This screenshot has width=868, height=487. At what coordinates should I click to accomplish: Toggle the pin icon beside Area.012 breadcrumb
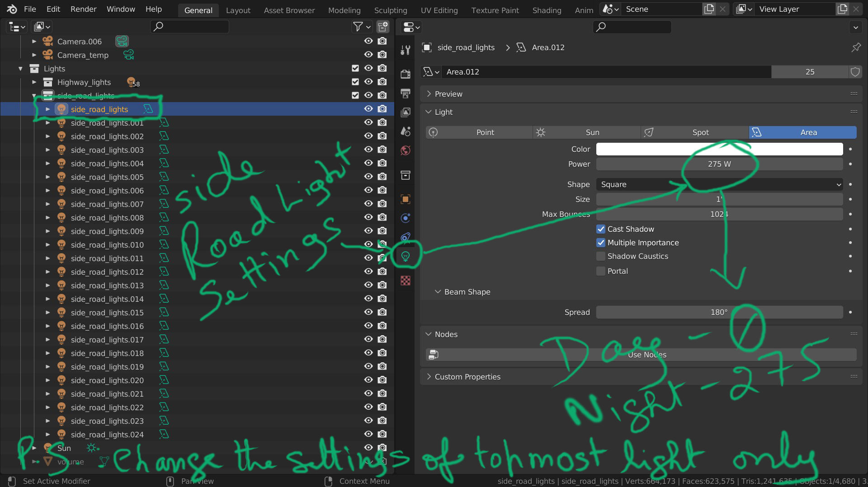tap(856, 47)
